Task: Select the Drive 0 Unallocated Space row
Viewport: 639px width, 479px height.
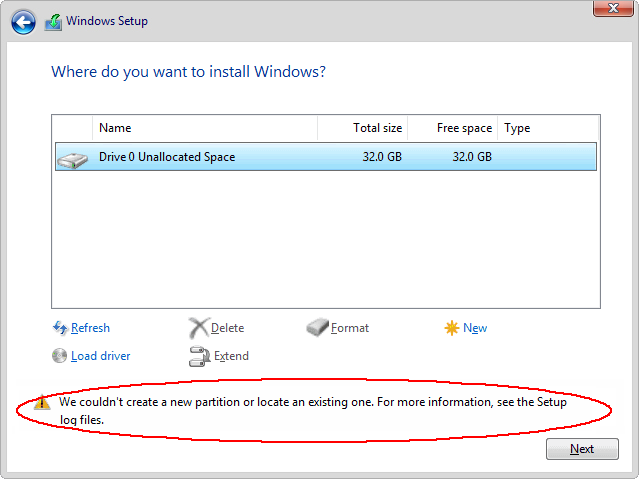Action: [326, 157]
